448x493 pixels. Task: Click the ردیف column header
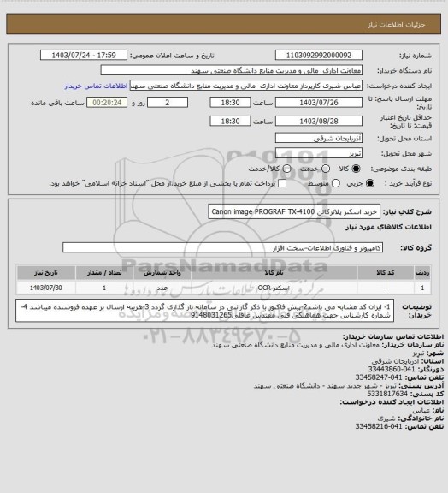click(x=422, y=273)
